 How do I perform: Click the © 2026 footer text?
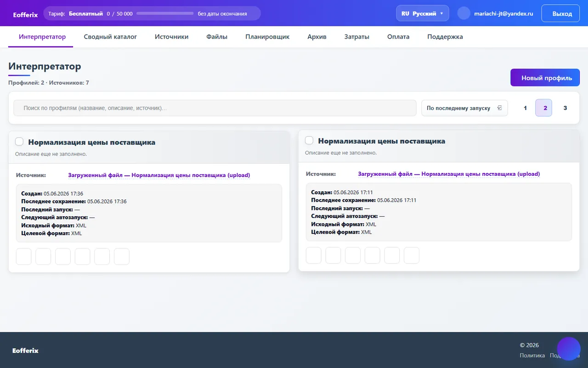(x=529, y=345)
